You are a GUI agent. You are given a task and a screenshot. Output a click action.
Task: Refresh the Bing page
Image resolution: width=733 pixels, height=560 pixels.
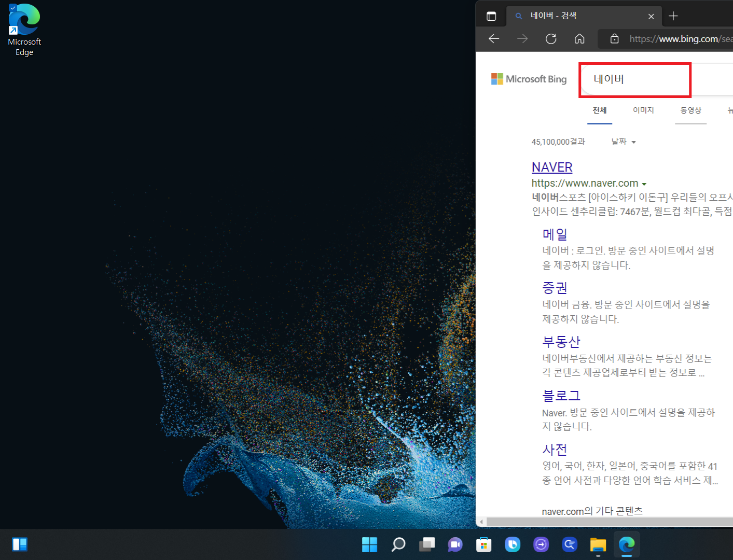pyautogui.click(x=551, y=39)
